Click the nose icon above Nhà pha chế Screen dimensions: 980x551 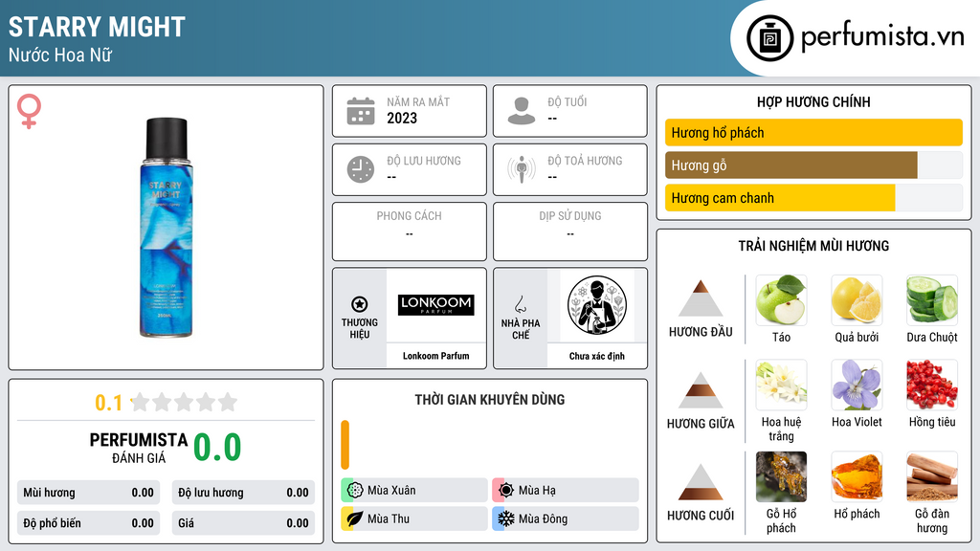[x=520, y=304]
